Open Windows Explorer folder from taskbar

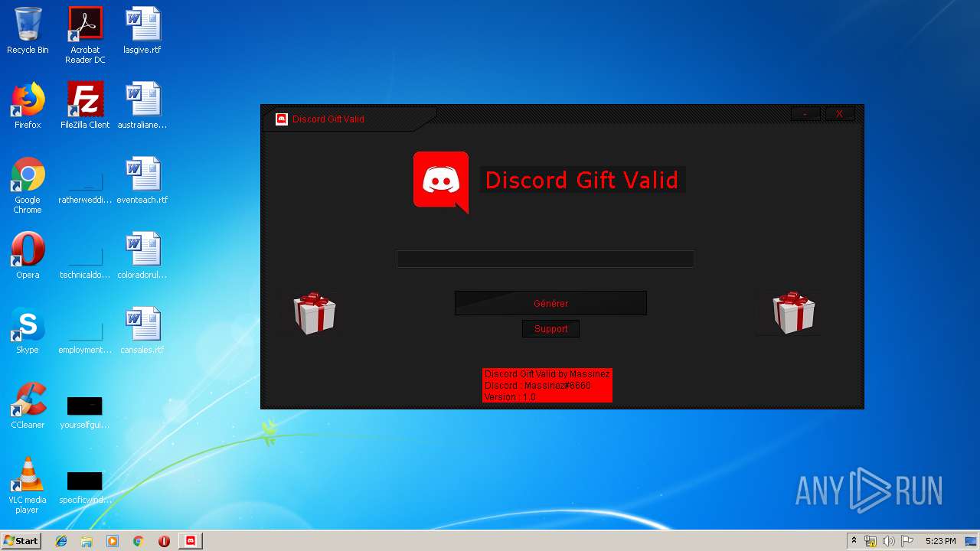tap(87, 541)
